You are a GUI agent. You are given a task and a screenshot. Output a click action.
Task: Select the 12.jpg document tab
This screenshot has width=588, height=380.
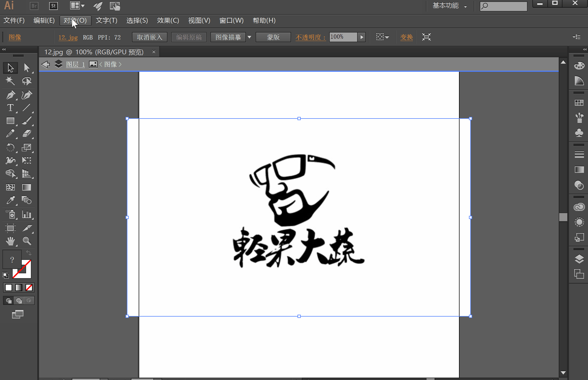pyautogui.click(x=94, y=52)
